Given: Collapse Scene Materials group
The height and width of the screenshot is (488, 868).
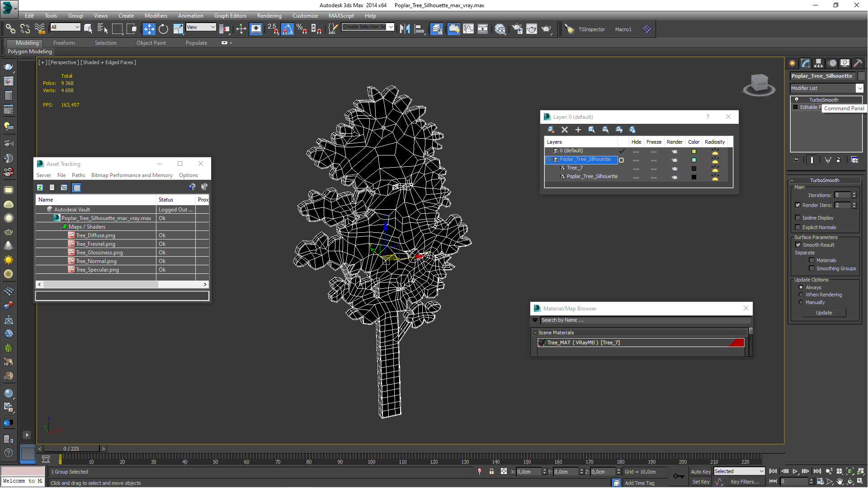Looking at the screenshot, I should coord(535,333).
